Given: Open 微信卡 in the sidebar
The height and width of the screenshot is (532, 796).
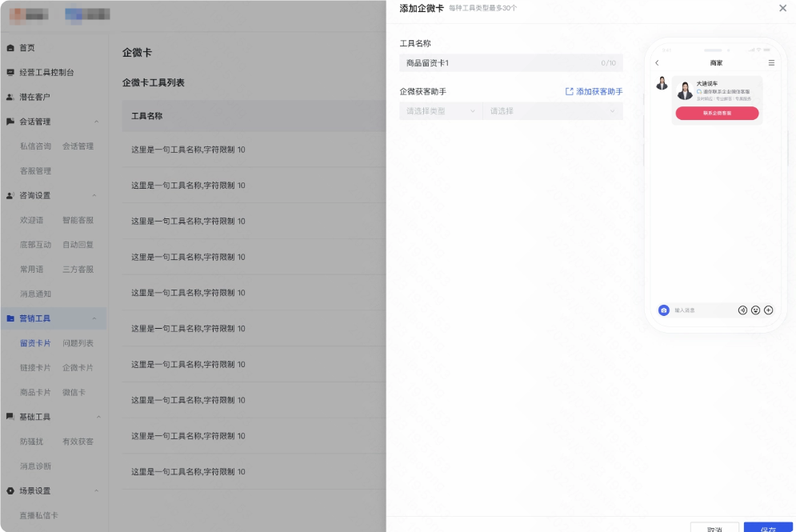Looking at the screenshot, I should pos(74,393).
